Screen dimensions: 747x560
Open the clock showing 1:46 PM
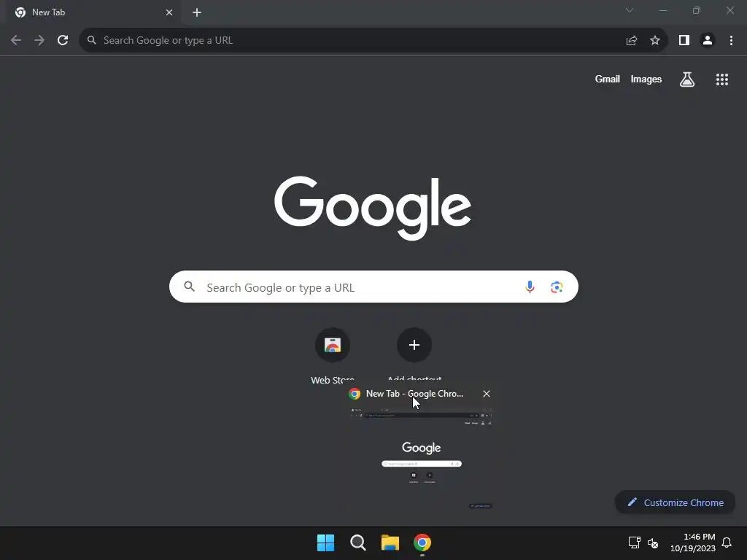tap(693, 542)
